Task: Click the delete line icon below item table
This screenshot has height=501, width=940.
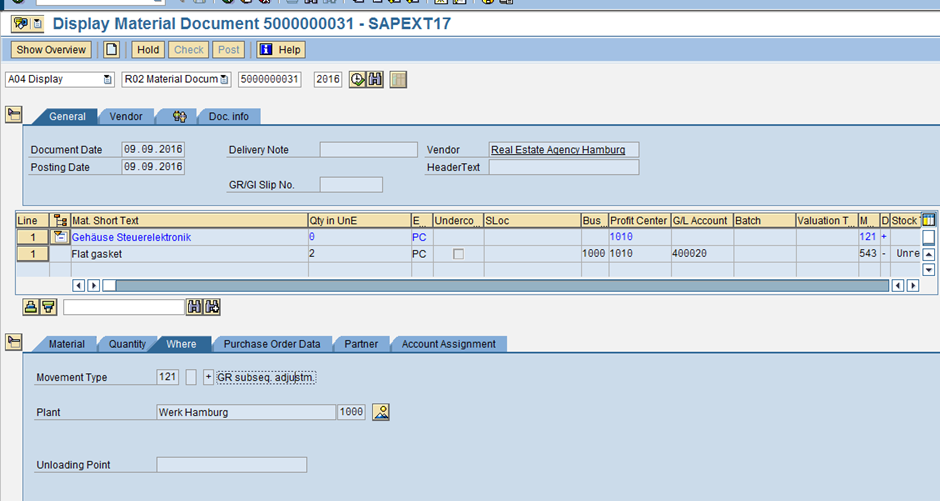Action: point(31,306)
